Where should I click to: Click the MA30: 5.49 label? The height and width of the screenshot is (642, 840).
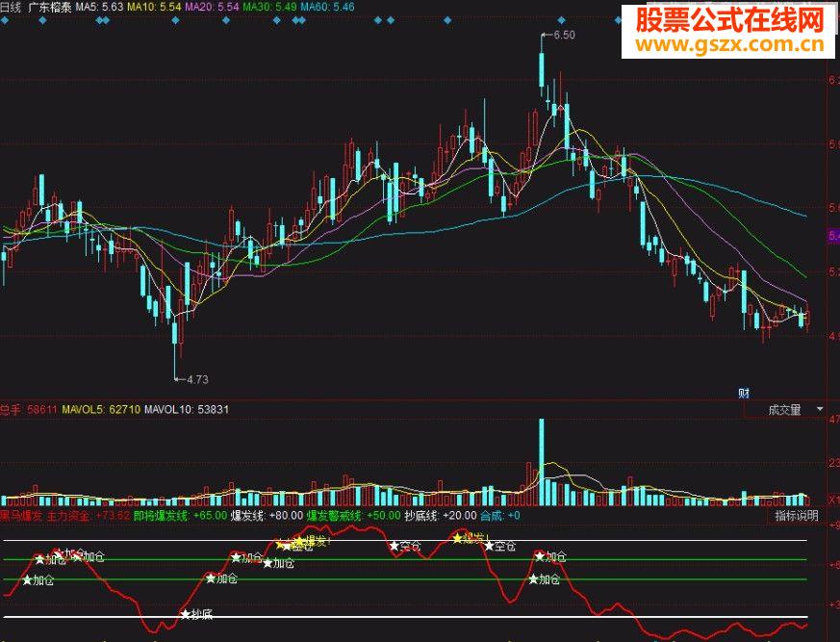click(x=269, y=7)
